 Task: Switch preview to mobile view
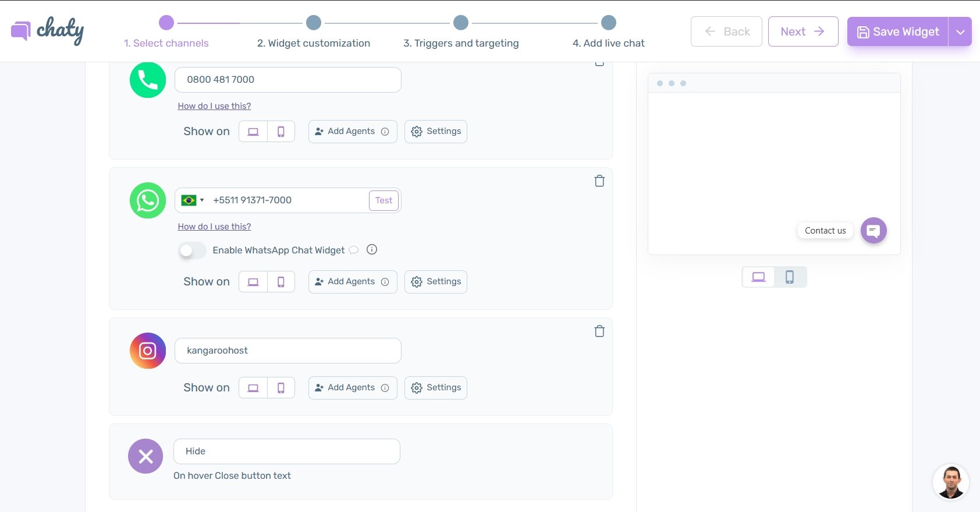pos(790,277)
